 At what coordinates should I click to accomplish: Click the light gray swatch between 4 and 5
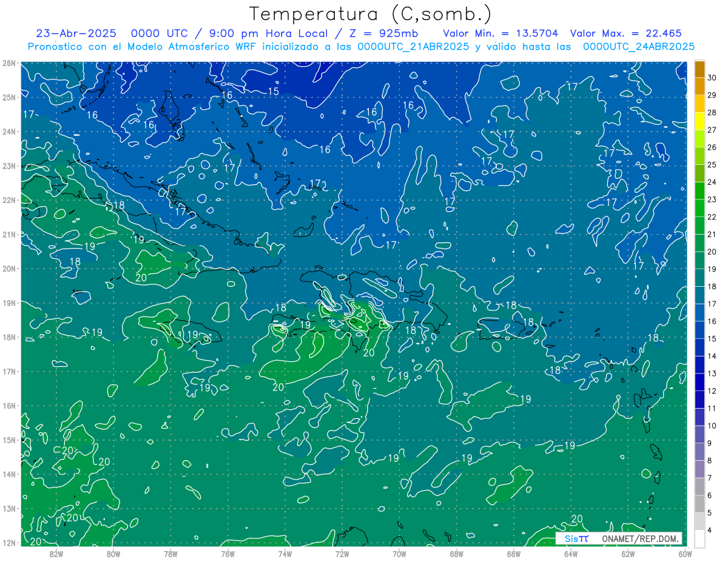coord(699,521)
